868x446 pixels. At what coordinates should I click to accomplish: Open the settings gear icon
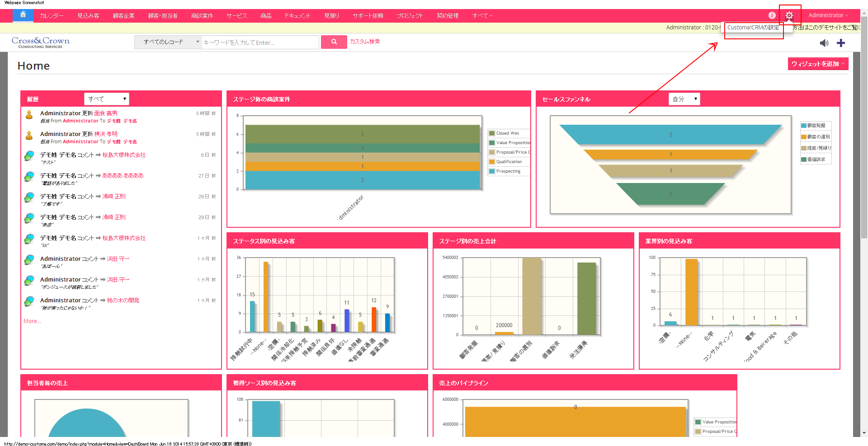click(x=789, y=16)
